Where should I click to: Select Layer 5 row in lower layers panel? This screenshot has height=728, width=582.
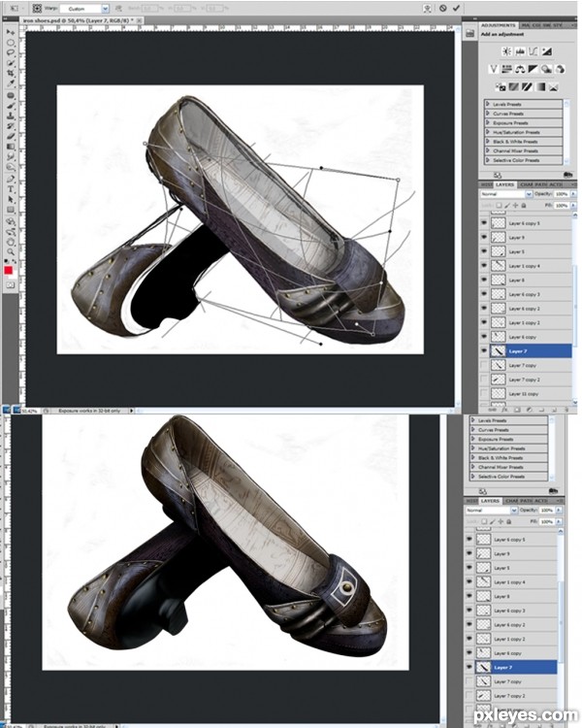pyautogui.click(x=510, y=568)
